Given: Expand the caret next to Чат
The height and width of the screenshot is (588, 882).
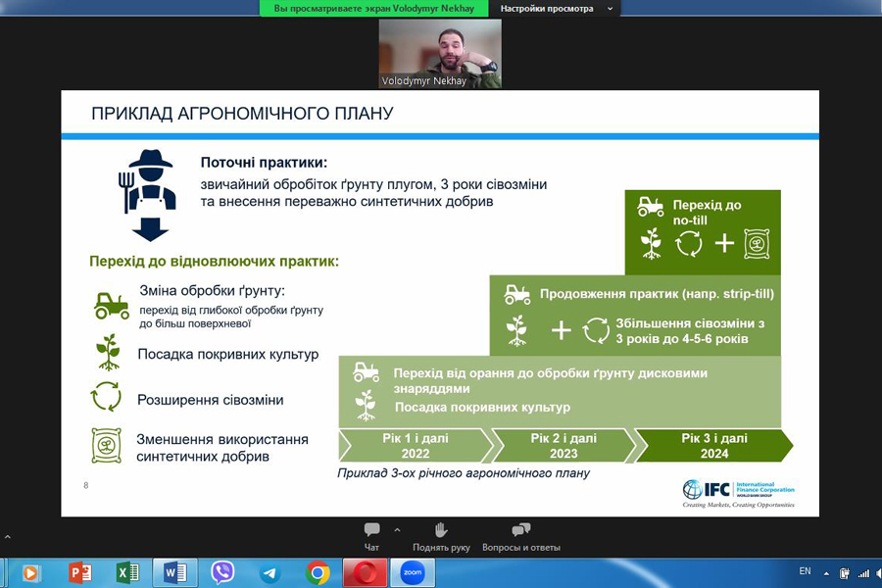Looking at the screenshot, I should [x=397, y=530].
